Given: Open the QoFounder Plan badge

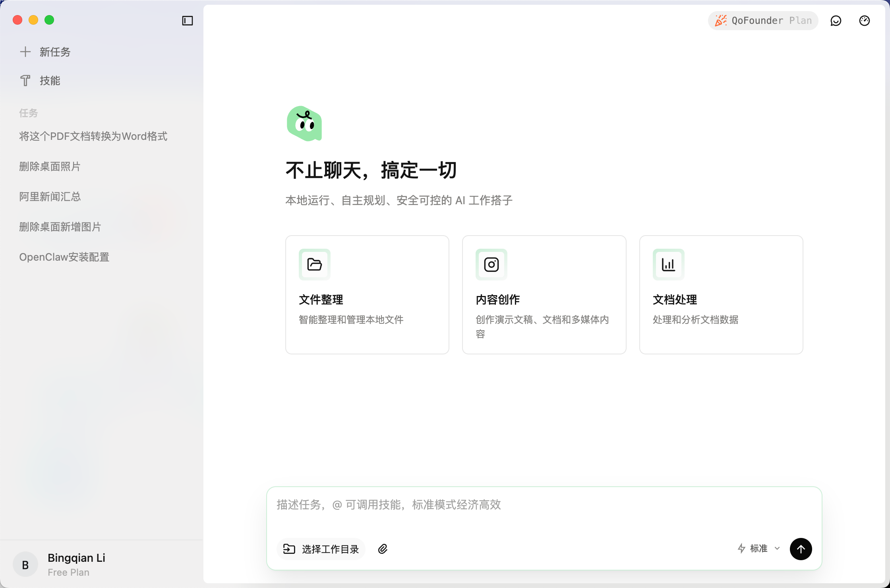Looking at the screenshot, I should click(x=763, y=21).
